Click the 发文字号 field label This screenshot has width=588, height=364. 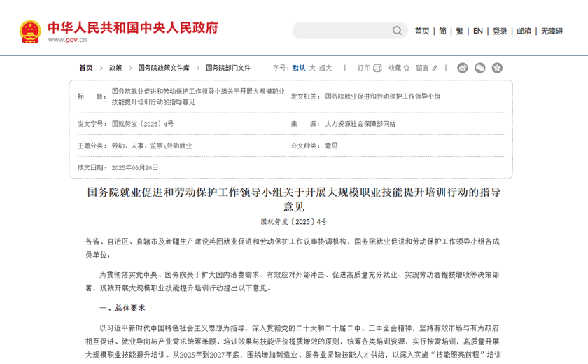coord(92,124)
